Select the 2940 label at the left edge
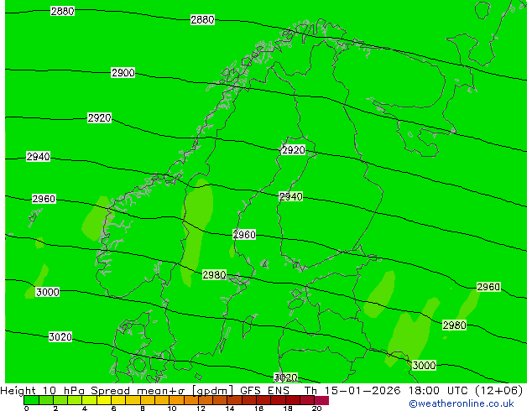Screen dimensions: 532x411 [x=39, y=156]
